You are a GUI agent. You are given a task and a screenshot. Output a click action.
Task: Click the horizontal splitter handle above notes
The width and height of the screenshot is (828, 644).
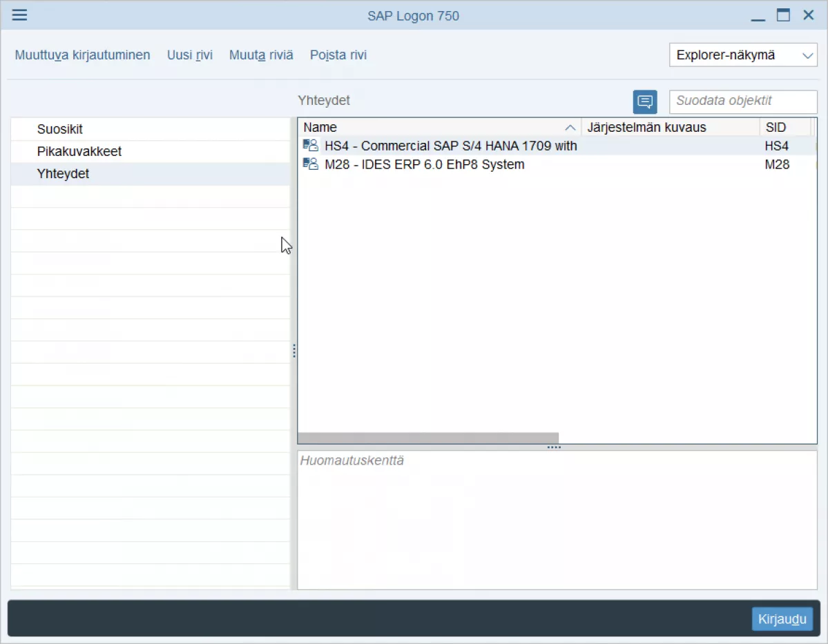click(554, 447)
